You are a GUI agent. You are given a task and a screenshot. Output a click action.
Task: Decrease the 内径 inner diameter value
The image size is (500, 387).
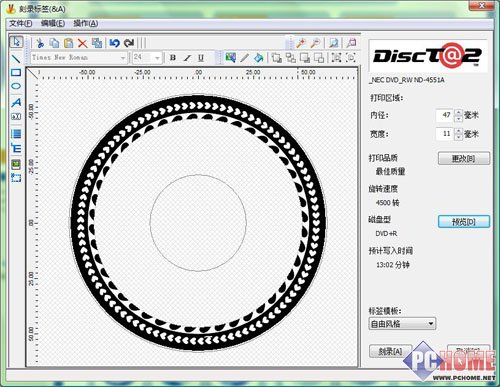(x=459, y=119)
